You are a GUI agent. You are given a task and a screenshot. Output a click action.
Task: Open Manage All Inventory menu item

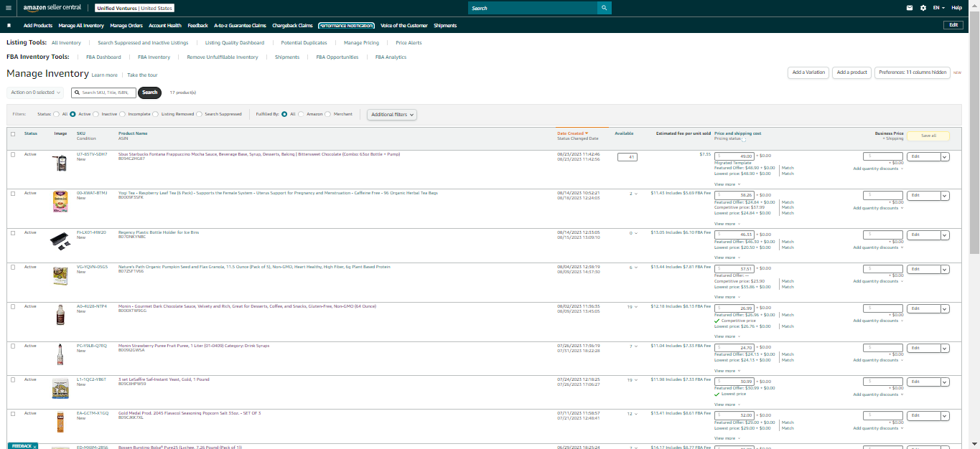click(x=81, y=25)
